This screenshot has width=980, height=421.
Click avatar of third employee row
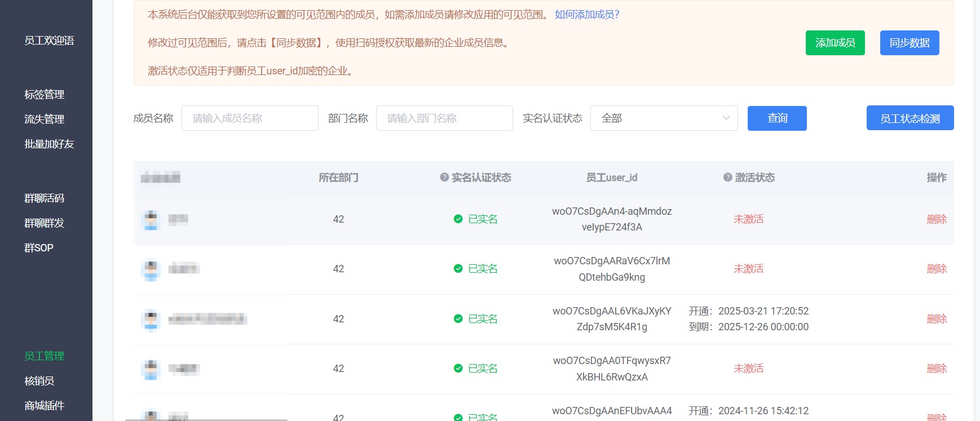pos(151,320)
